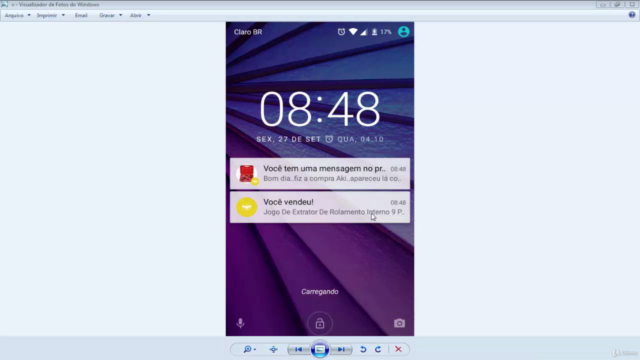Image resolution: width=640 pixels, height=360 pixels.
Task: Rotate the image counterclockwise
Action: 363,349
